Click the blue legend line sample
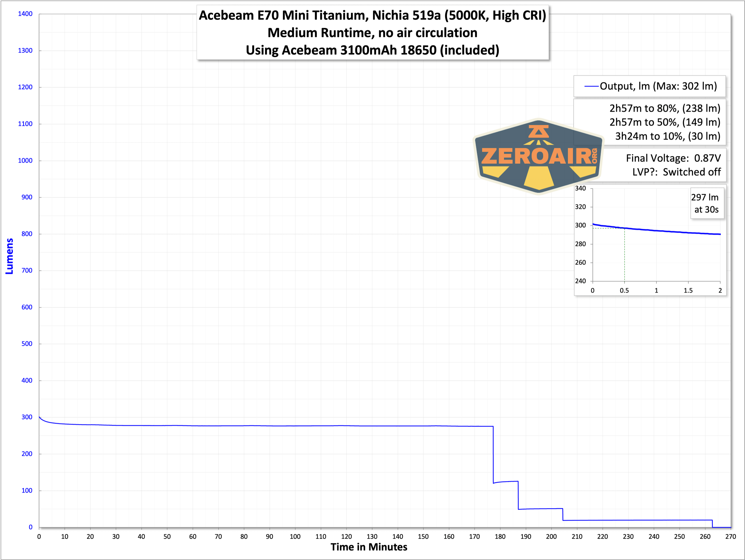This screenshot has height=560, width=745. click(x=591, y=87)
